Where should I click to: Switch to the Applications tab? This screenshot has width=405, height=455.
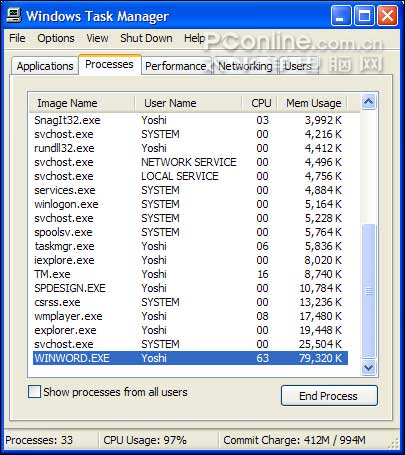(45, 66)
